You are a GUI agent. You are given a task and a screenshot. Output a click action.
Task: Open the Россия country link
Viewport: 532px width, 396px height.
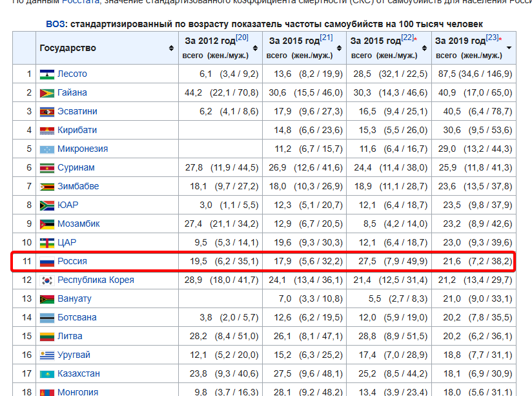[72, 261]
